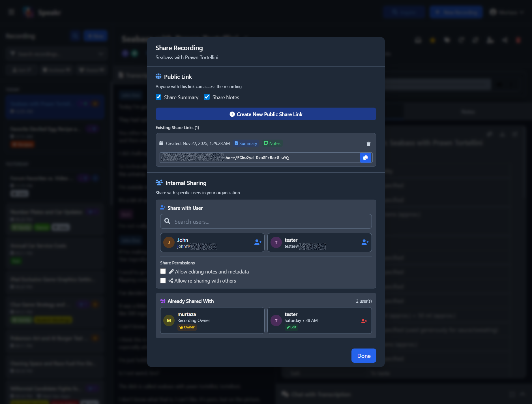Image resolution: width=532 pixels, height=404 pixels.
Task: Enable Allow re-sharing with others
Action: pos(163,281)
